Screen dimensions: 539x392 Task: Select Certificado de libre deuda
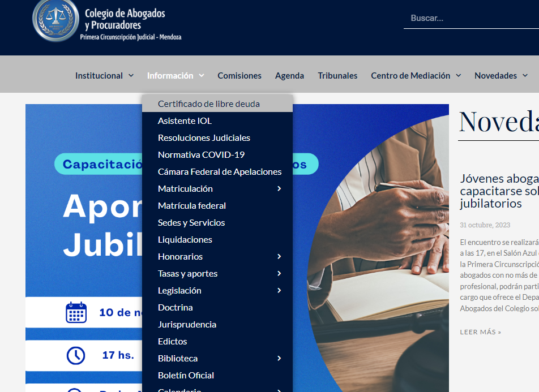[208, 104]
